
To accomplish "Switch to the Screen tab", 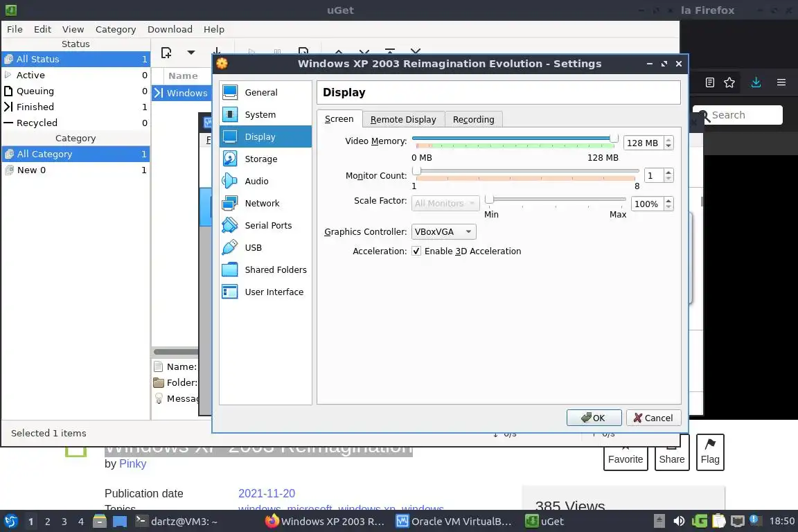I will 339,118.
